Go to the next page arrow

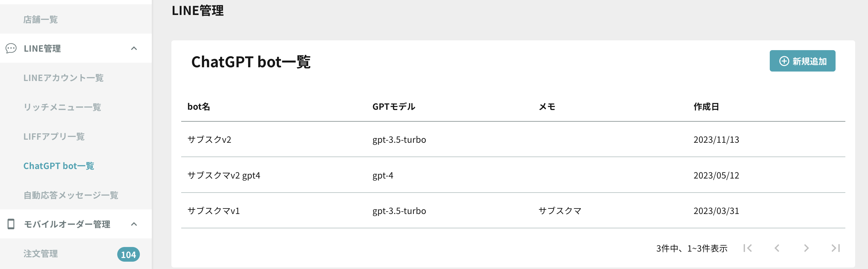click(x=806, y=249)
